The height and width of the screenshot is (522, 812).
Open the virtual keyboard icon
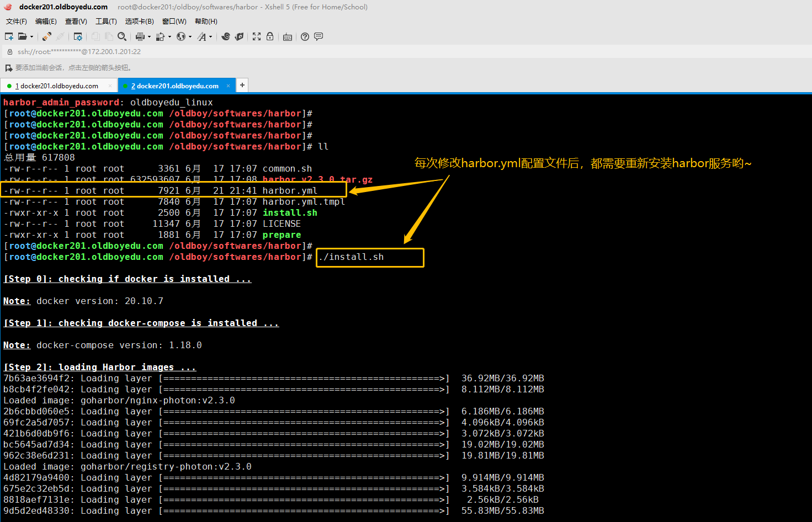pyautogui.click(x=288, y=37)
